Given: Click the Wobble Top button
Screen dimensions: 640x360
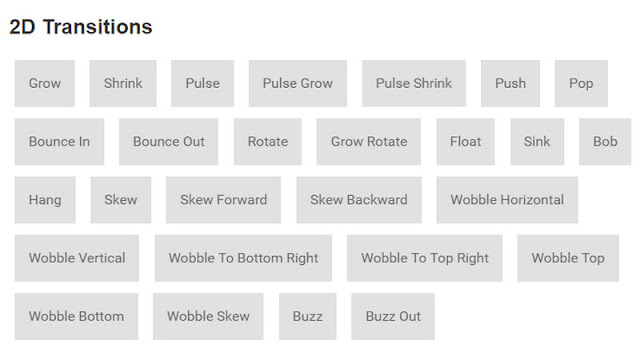Looking at the screenshot, I should (x=568, y=258).
